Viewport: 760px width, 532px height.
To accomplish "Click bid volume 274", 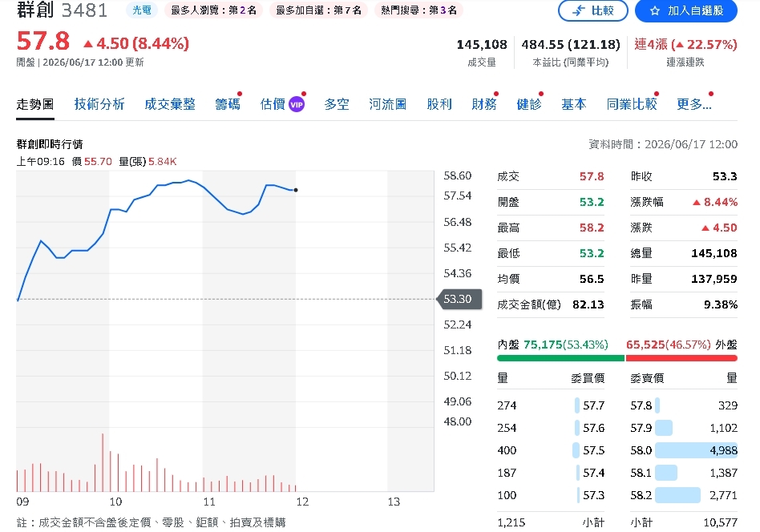I will click(x=507, y=405).
